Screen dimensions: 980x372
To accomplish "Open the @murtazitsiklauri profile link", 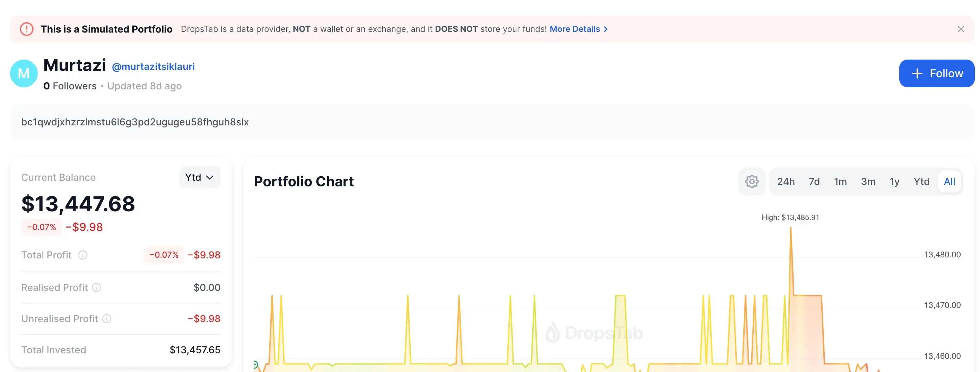I will (153, 67).
